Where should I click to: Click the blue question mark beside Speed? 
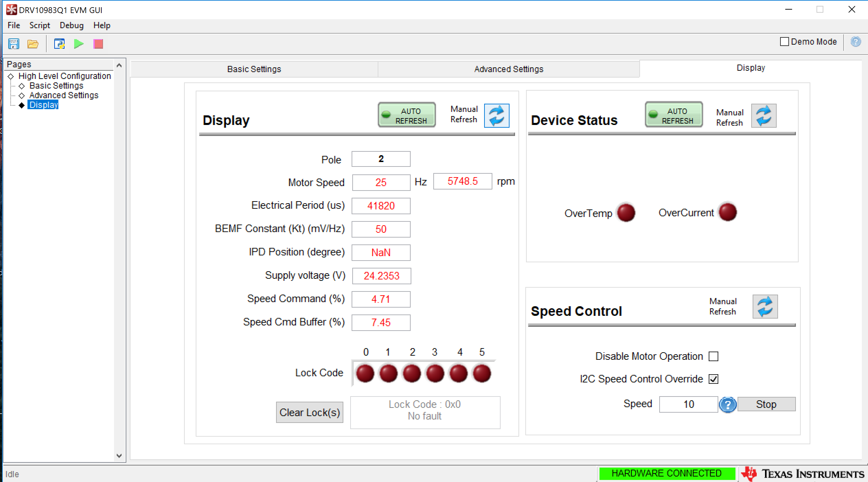728,405
